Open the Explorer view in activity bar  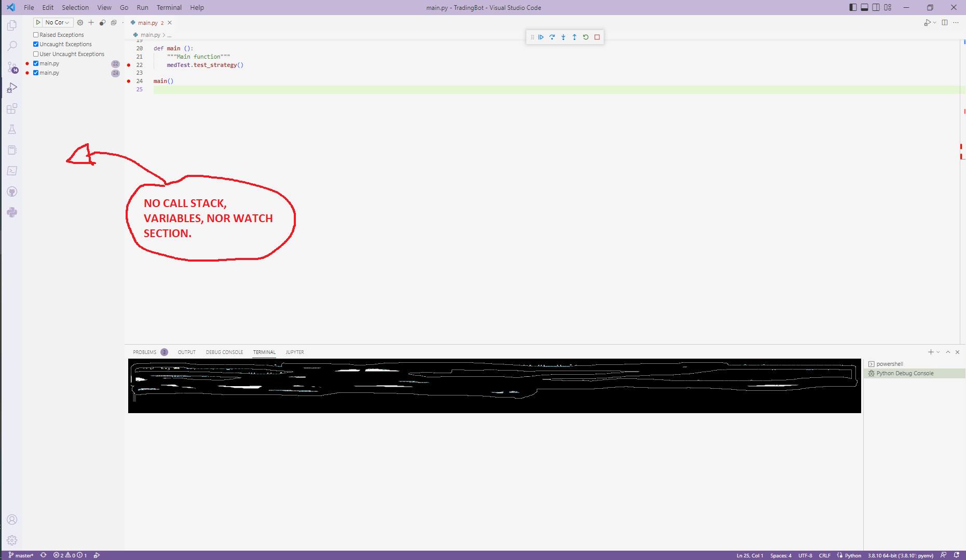[x=12, y=25]
